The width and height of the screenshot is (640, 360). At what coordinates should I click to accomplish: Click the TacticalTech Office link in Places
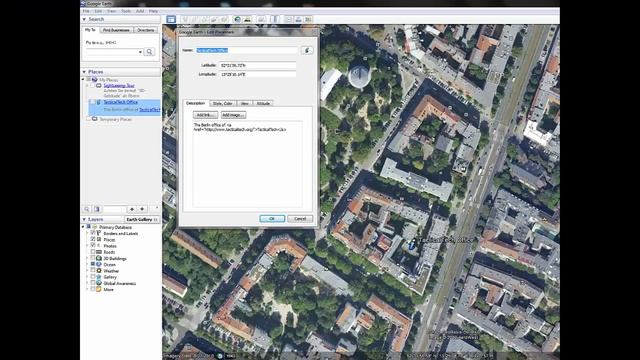pos(120,102)
